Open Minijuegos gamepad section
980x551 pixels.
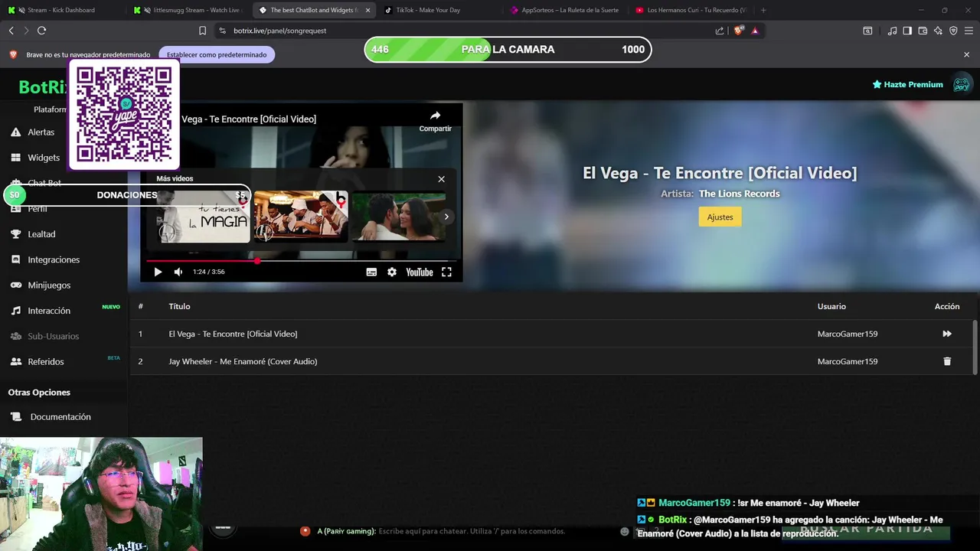(40, 285)
